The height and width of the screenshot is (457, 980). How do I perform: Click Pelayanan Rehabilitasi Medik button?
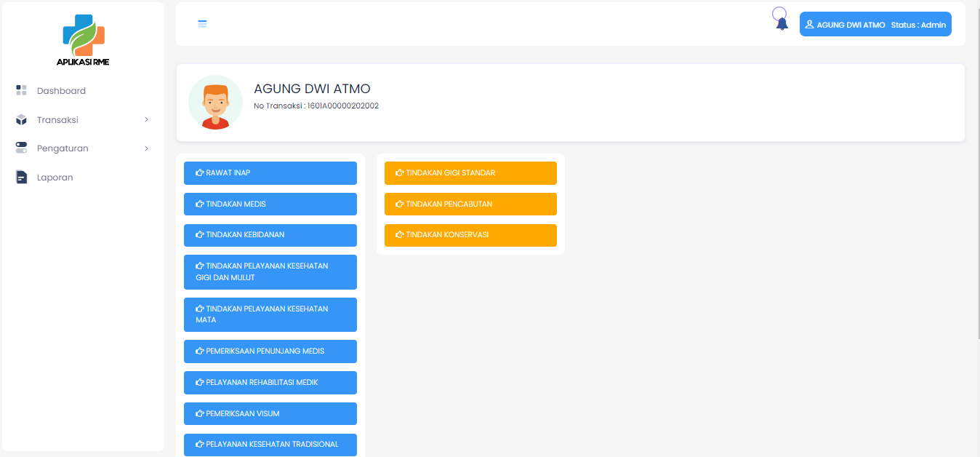point(270,383)
